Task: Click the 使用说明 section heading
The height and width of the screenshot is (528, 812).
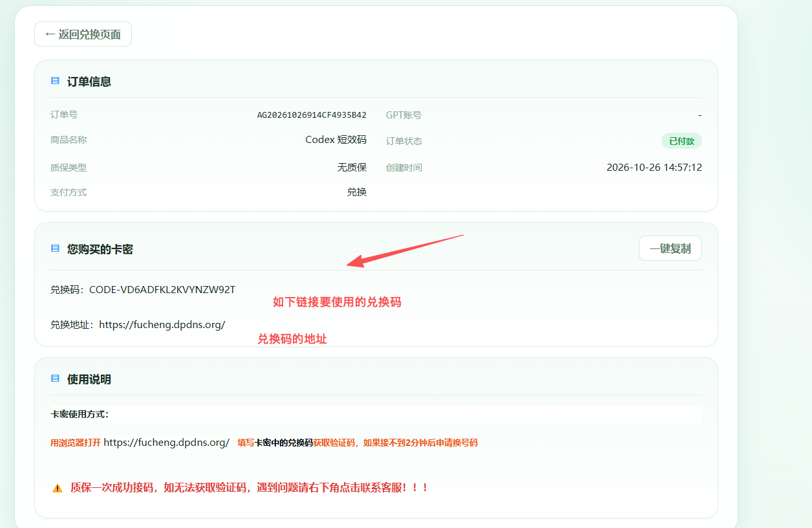Action: point(89,379)
